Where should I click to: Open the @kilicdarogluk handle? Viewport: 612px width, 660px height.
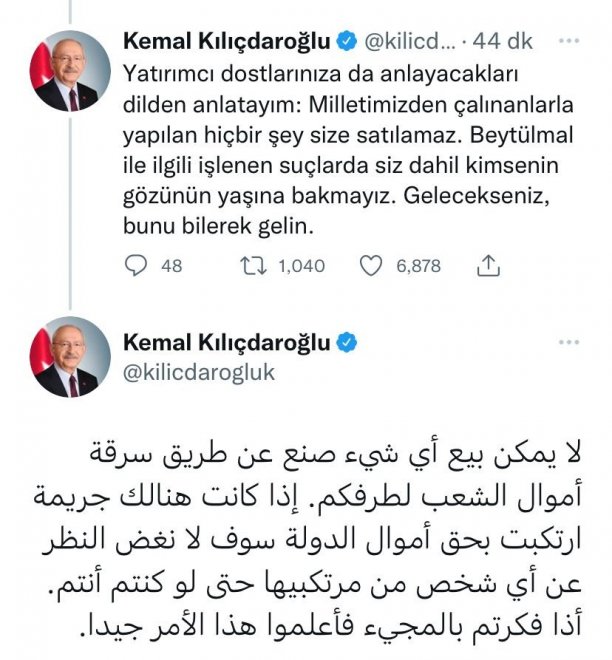point(197,371)
